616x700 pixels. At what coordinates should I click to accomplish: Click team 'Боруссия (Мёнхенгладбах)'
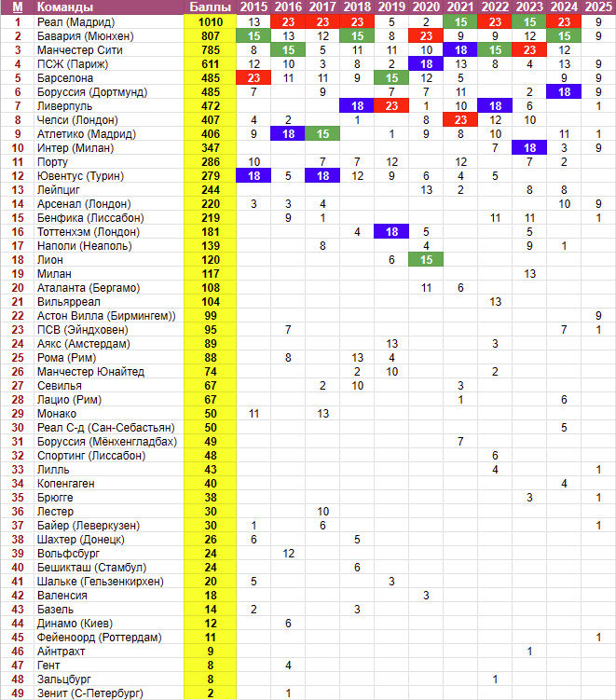click(x=107, y=442)
